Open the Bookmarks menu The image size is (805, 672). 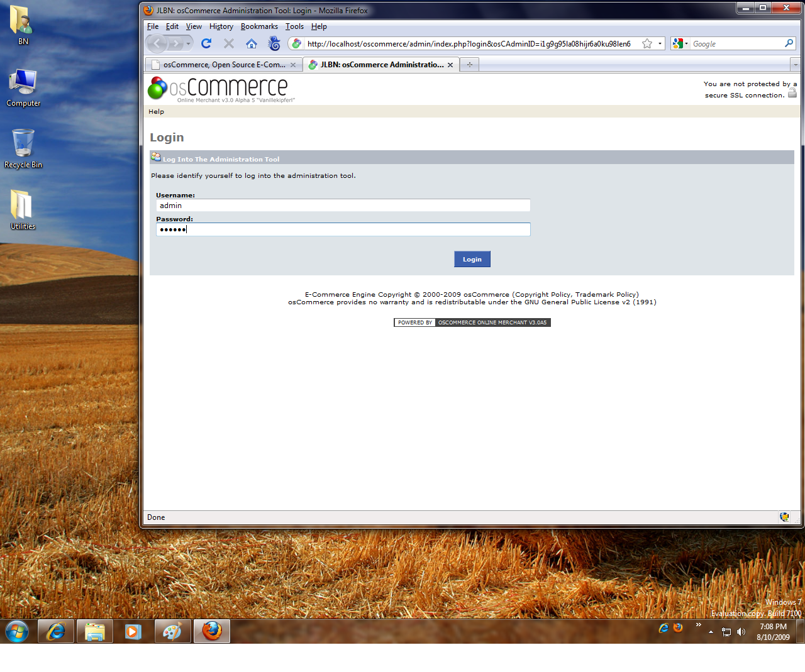point(259,26)
